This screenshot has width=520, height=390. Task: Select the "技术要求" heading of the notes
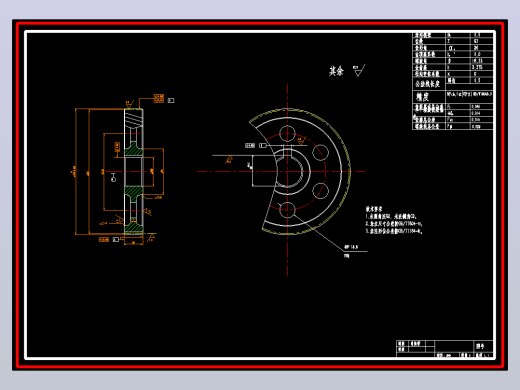pyautogui.click(x=374, y=209)
